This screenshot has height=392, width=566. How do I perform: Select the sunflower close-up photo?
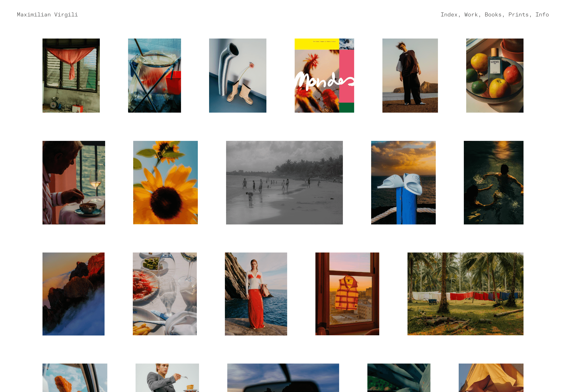tap(165, 182)
